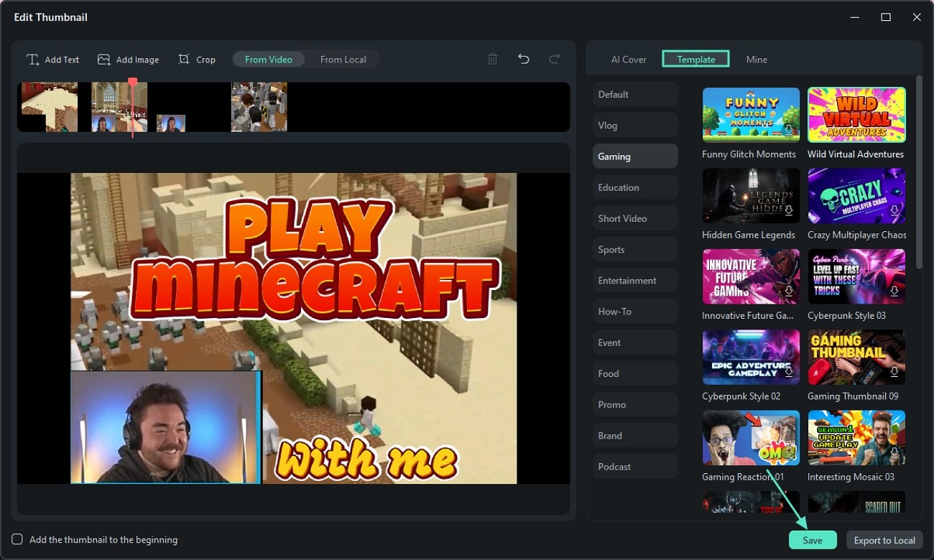Image resolution: width=934 pixels, height=560 pixels.
Task: Select the Gaming template category
Action: [x=635, y=156]
